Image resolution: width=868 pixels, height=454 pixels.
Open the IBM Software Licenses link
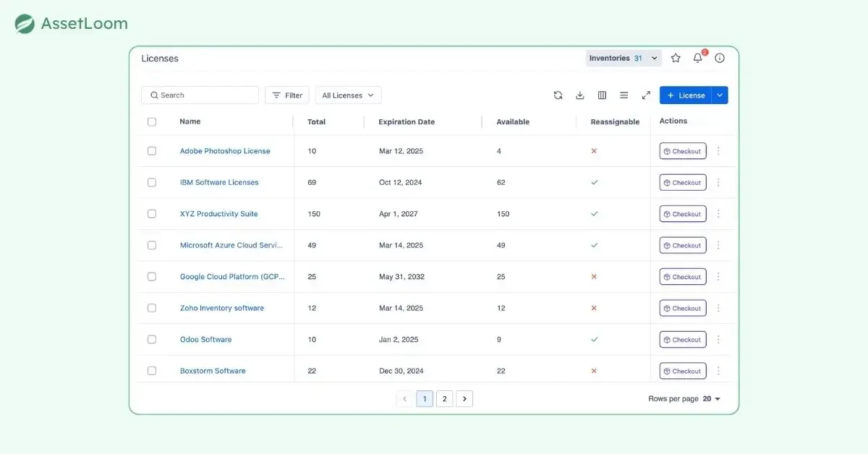click(x=219, y=182)
